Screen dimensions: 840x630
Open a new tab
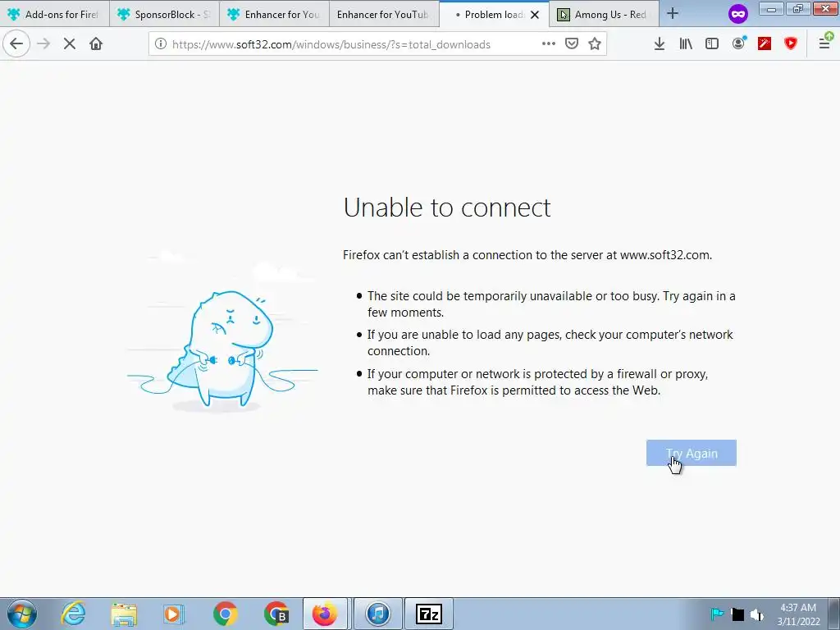pos(673,14)
